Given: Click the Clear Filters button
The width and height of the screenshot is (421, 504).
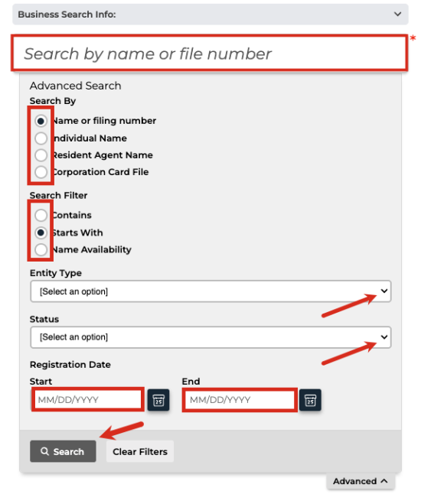Looking at the screenshot, I should point(140,451).
